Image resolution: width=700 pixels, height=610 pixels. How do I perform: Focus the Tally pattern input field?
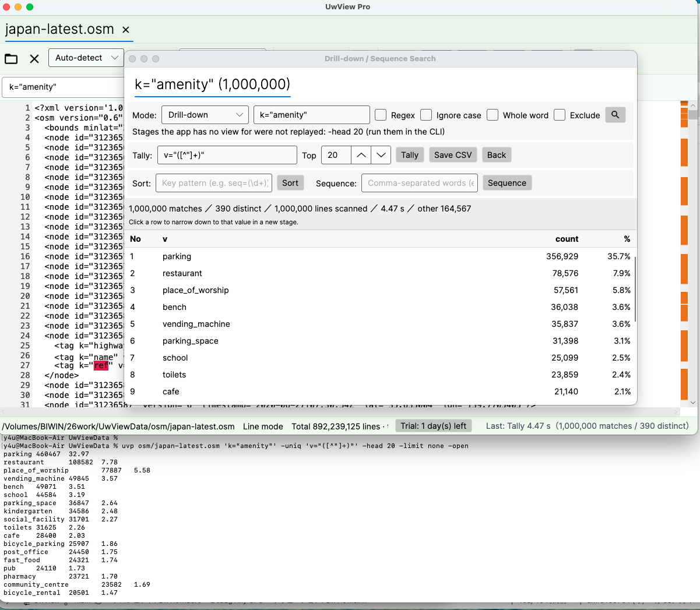point(227,155)
